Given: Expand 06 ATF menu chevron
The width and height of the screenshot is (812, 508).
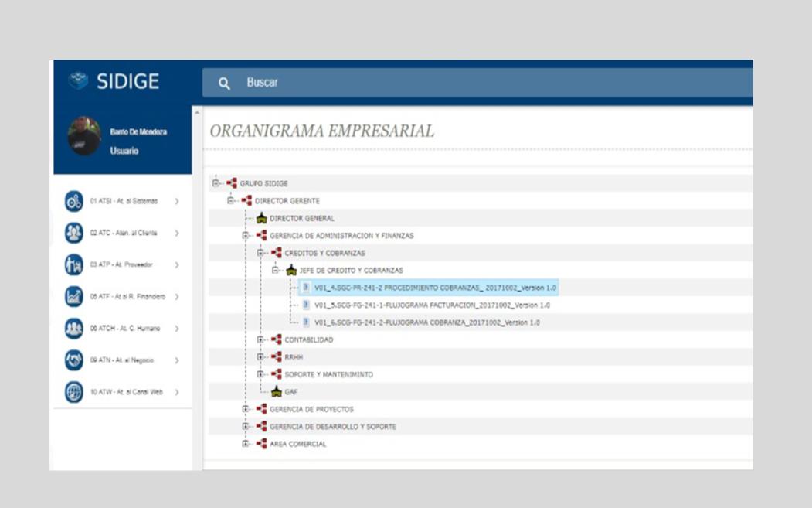Looking at the screenshot, I should tap(177, 296).
